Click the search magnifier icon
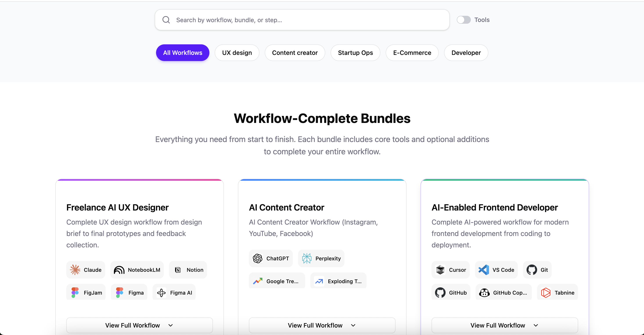The image size is (644, 335). [x=166, y=20]
